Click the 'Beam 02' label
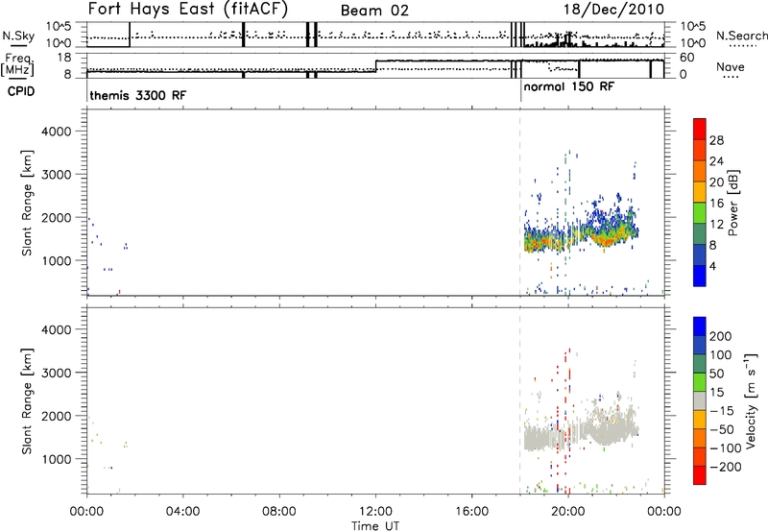Screen dimensions: 768x532 coord(374,11)
